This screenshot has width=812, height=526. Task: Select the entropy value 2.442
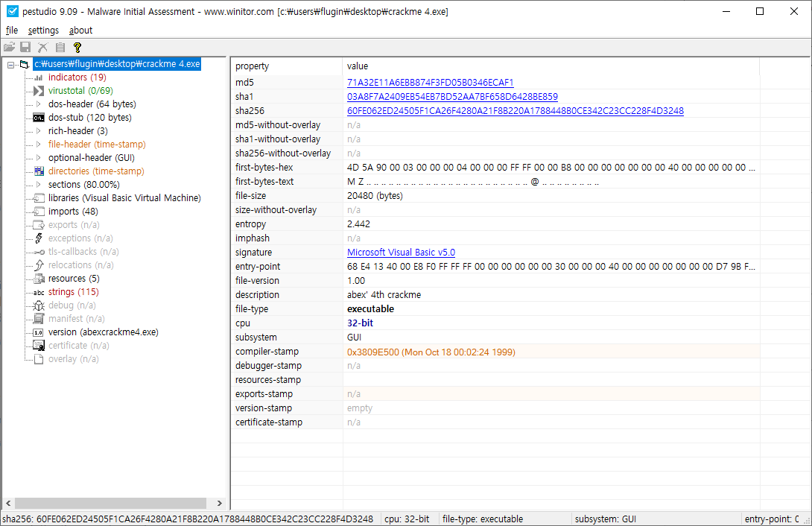(358, 225)
